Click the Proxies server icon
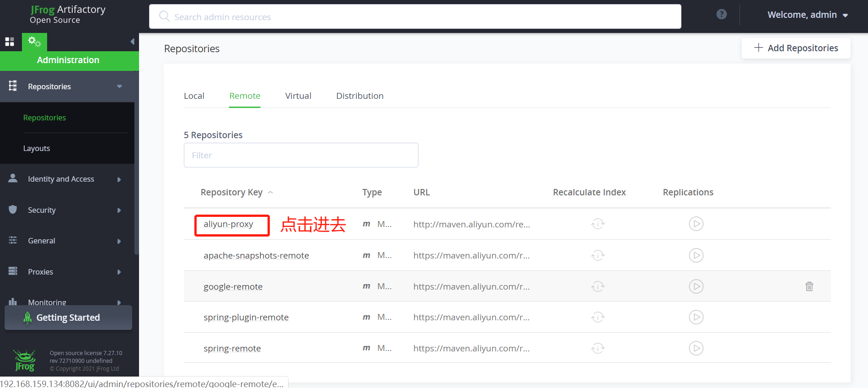 click(x=13, y=271)
